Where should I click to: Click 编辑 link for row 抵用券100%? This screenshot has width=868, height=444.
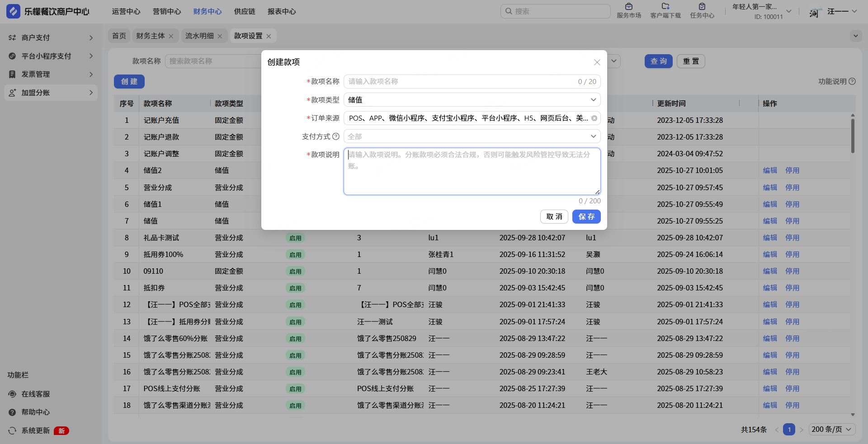pyautogui.click(x=770, y=254)
